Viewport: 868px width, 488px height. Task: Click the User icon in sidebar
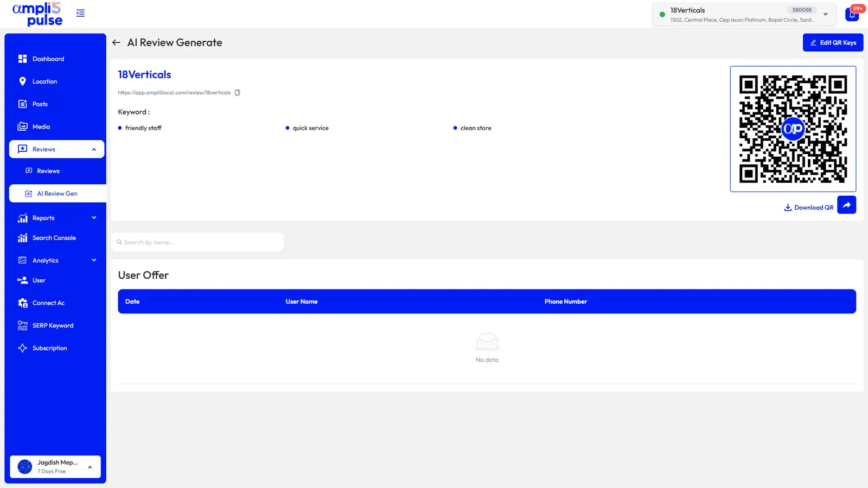[22, 280]
